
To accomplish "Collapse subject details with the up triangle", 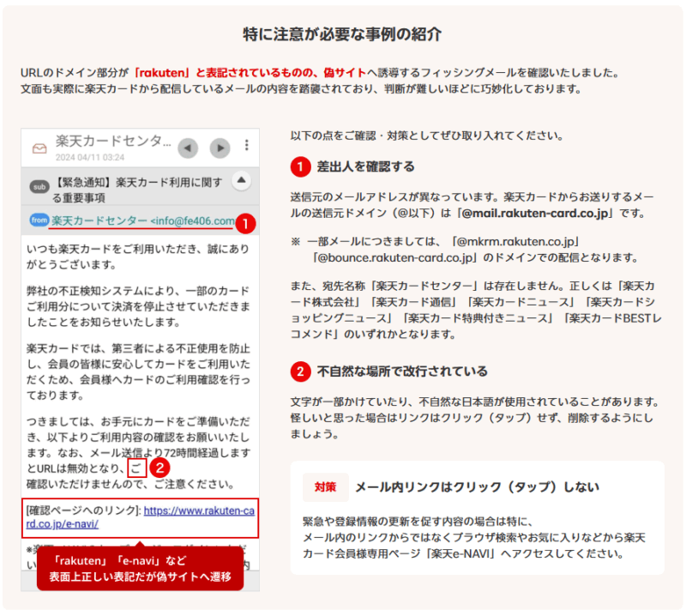I will pyautogui.click(x=242, y=180).
